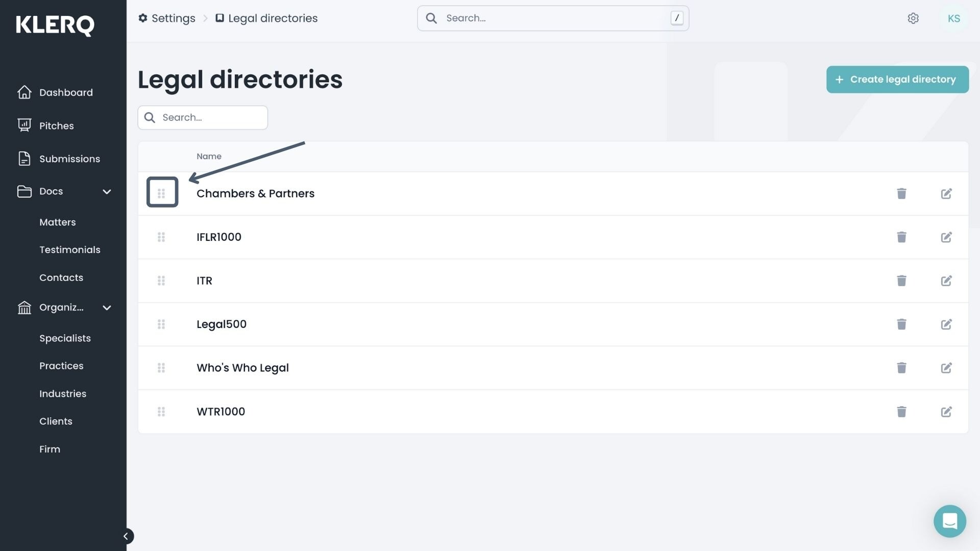
Task: Click the Name column header
Action: coord(209,157)
